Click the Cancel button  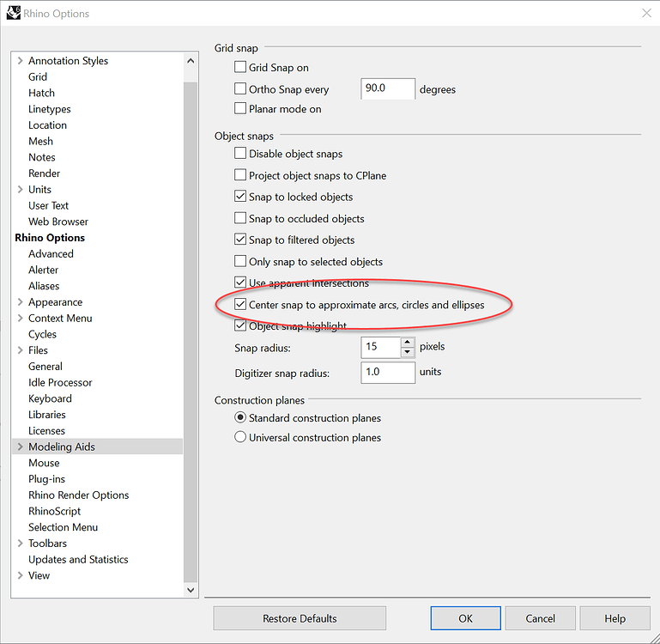tap(540, 618)
